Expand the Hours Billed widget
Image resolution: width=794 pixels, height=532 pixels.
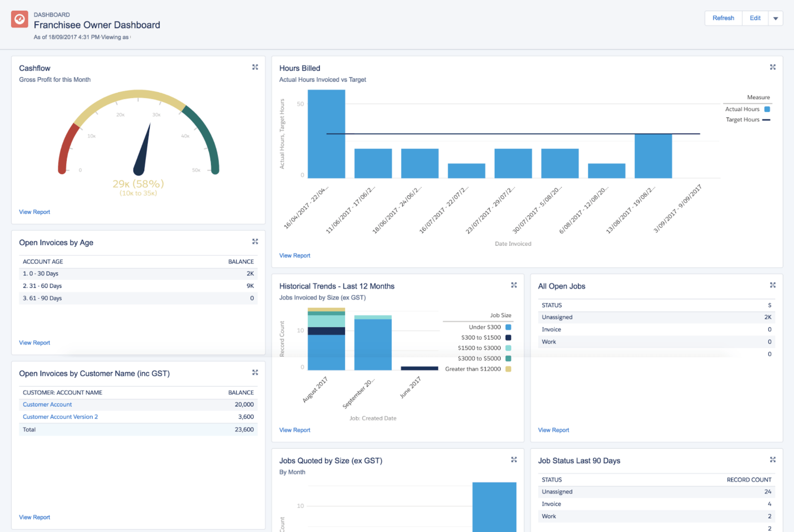point(772,67)
